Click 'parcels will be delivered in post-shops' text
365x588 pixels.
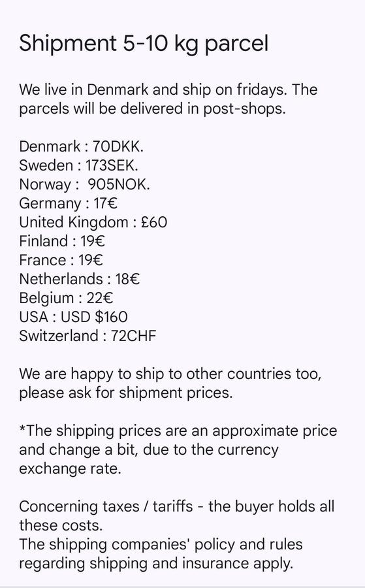pos(153,108)
